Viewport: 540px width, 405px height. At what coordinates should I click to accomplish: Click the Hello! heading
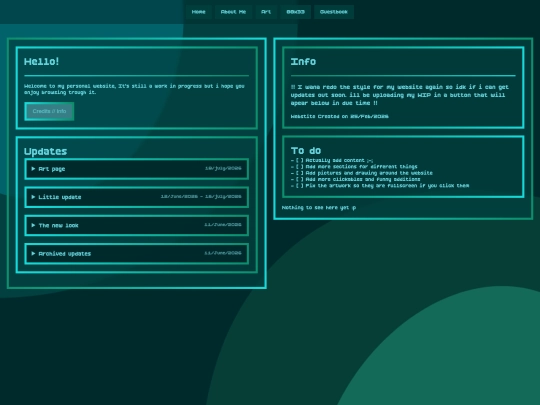41,61
